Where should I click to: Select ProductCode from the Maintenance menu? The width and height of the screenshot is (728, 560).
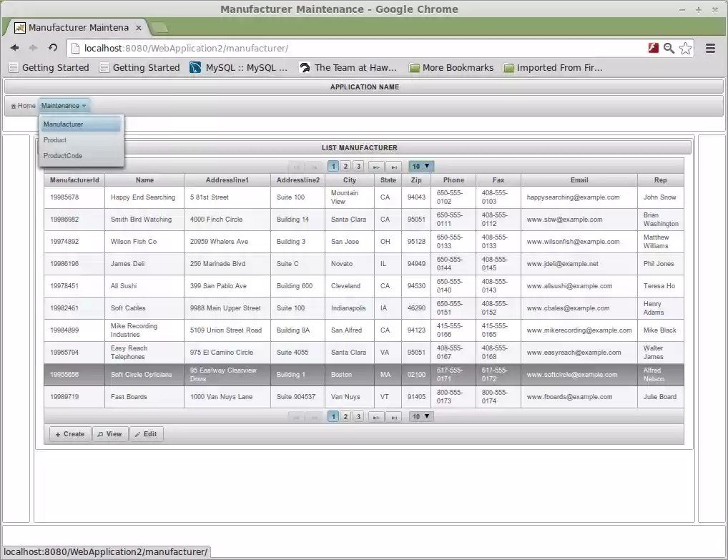(63, 156)
